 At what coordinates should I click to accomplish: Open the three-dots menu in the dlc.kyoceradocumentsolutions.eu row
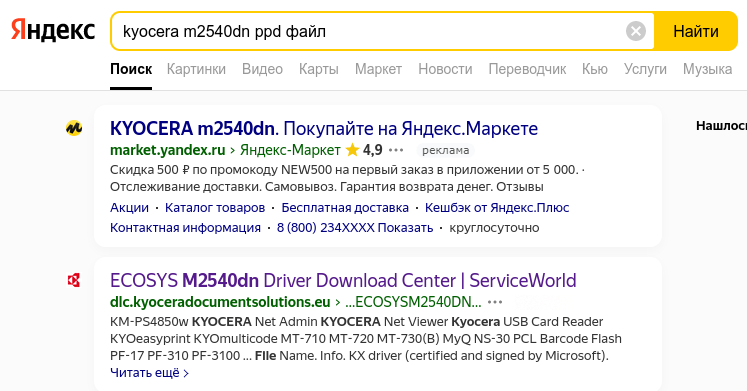[495, 302]
